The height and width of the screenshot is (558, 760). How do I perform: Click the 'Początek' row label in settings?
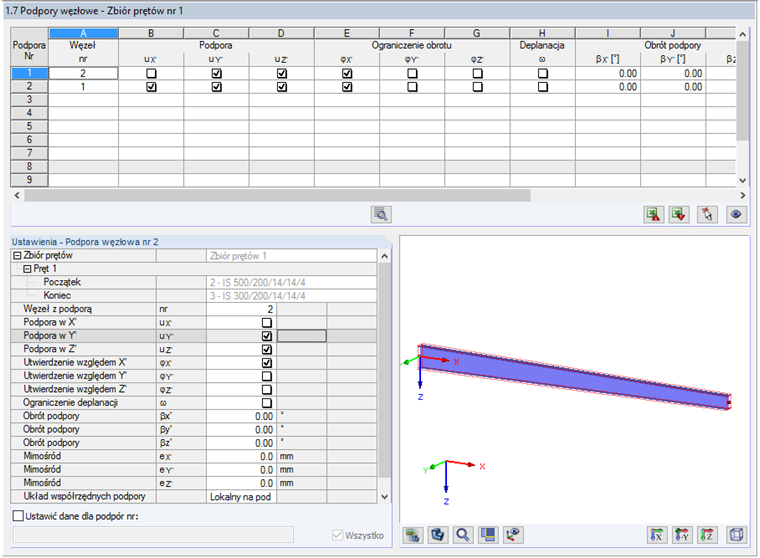point(62,282)
